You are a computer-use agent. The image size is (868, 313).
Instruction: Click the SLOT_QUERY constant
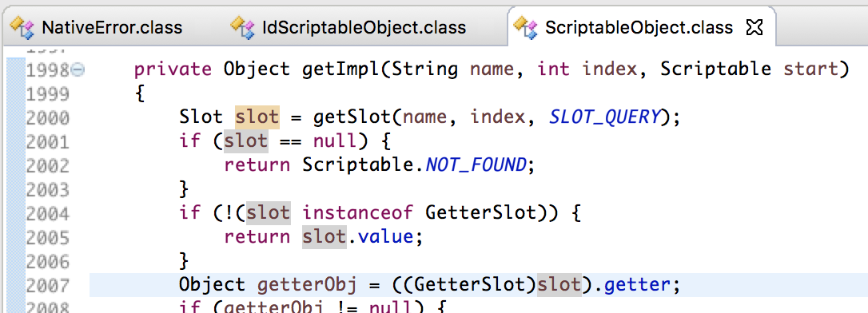(x=604, y=117)
